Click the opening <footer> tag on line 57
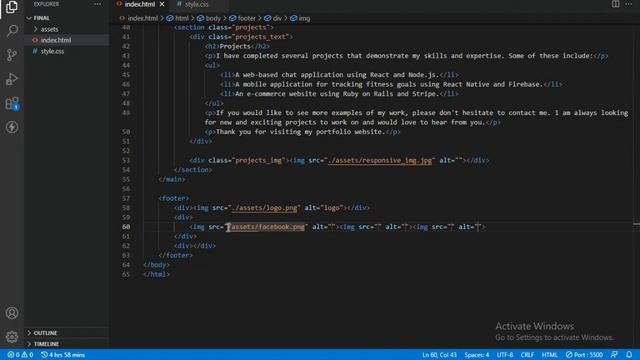Viewport: 640px width, 360px height. coord(173,198)
